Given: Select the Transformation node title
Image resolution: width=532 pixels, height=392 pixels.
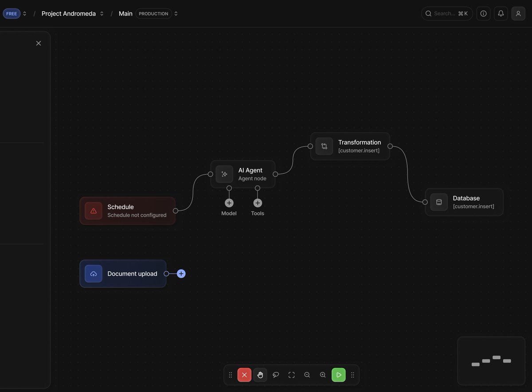Looking at the screenshot, I should pos(360,142).
